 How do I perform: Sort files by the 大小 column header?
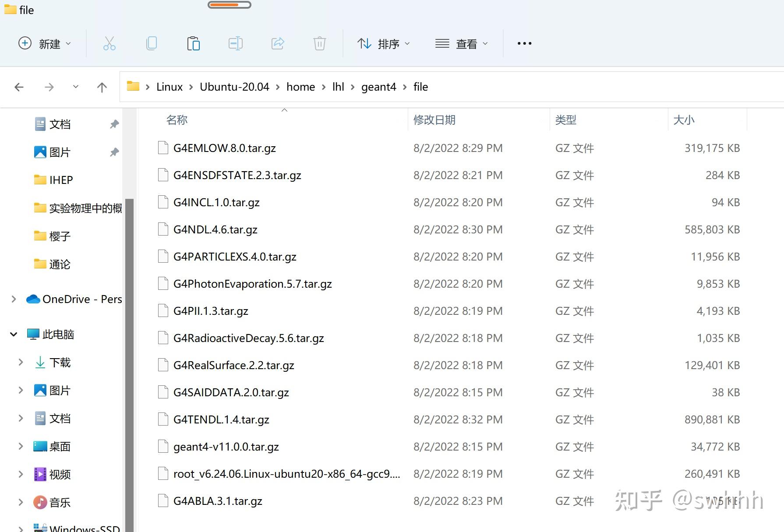coord(684,120)
